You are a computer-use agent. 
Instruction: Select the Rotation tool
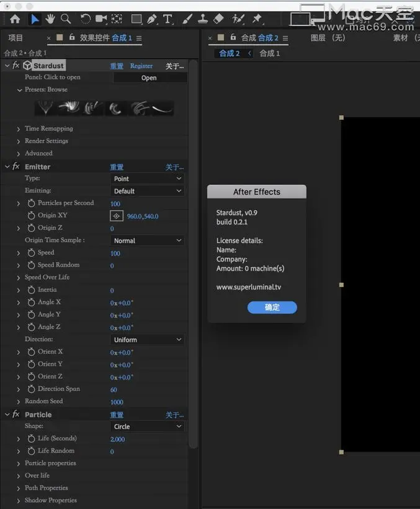point(86,19)
